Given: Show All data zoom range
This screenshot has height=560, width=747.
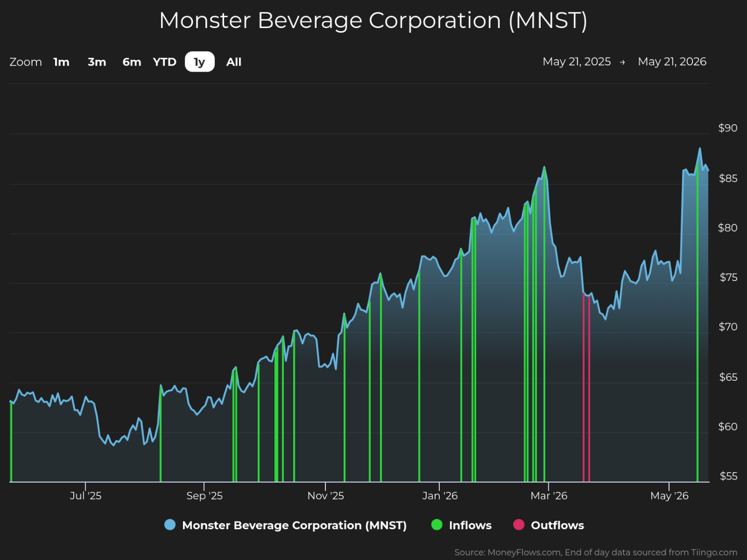Looking at the screenshot, I should pyautogui.click(x=234, y=62).
